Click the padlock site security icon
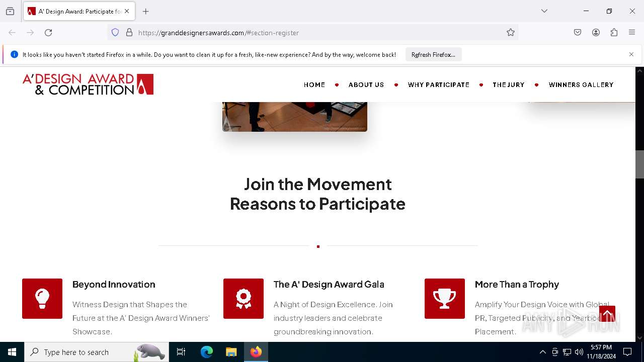Screen dimensions: 644x362 click(x=129, y=33)
